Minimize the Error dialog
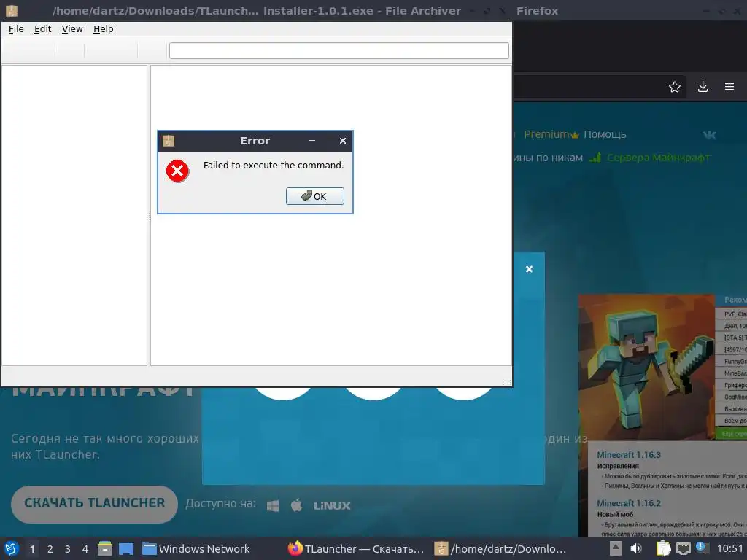Screen dimensions: 747x560 click(312, 141)
